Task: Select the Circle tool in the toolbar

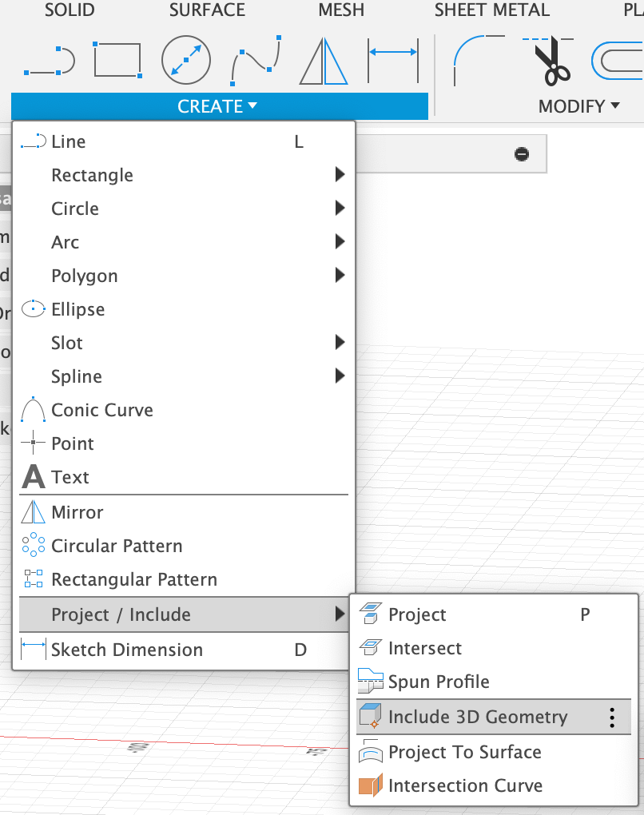Action: point(185,60)
